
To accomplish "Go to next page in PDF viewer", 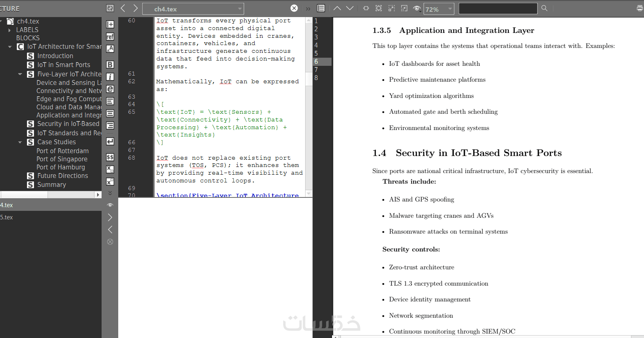I will click(x=350, y=8).
